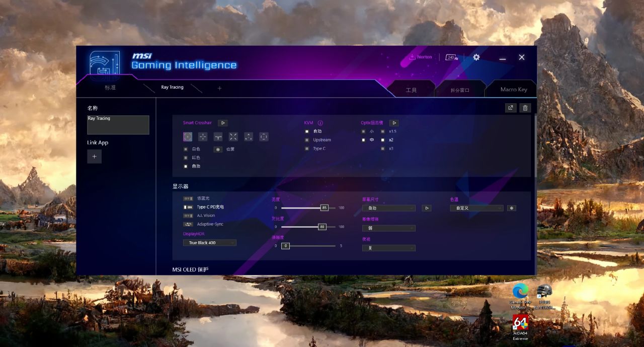
Task: Delete the profile with trash icon
Action: tap(525, 108)
